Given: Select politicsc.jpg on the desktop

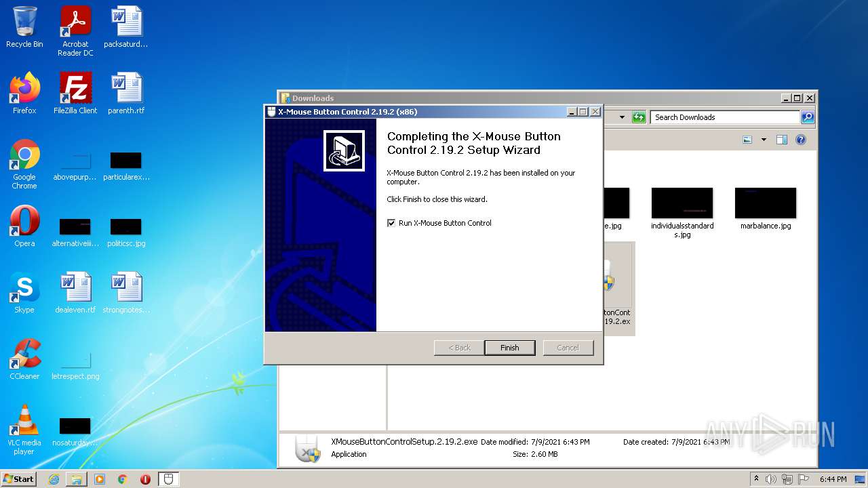Looking at the screenshot, I should (126, 232).
